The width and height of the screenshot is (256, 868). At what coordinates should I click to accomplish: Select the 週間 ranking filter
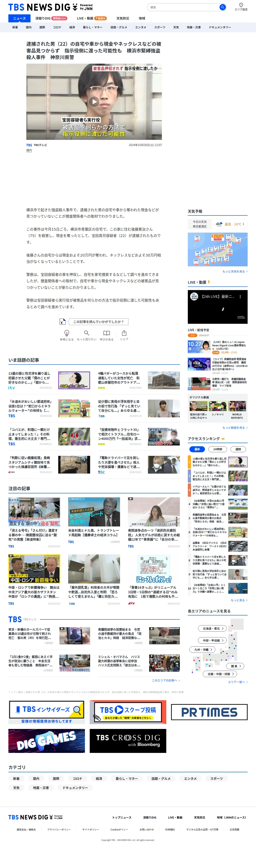(238, 449)
